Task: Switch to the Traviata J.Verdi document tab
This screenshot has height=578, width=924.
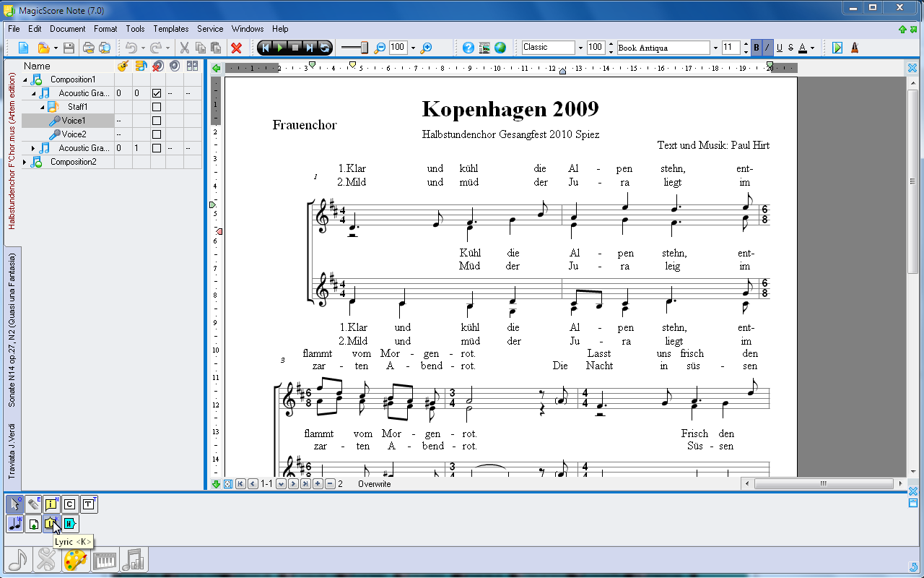Action: pyautogui.click(x=12, y=452)
